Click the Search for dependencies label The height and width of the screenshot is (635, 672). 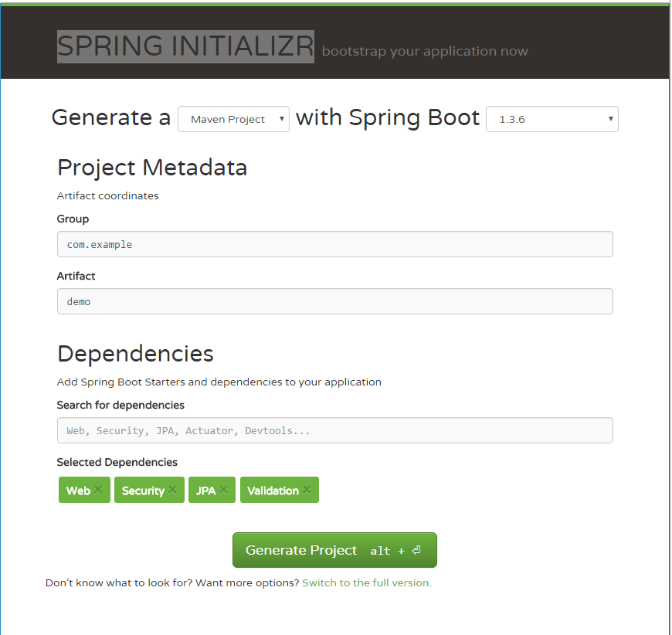pyautogui.click(x=120, y=406)
